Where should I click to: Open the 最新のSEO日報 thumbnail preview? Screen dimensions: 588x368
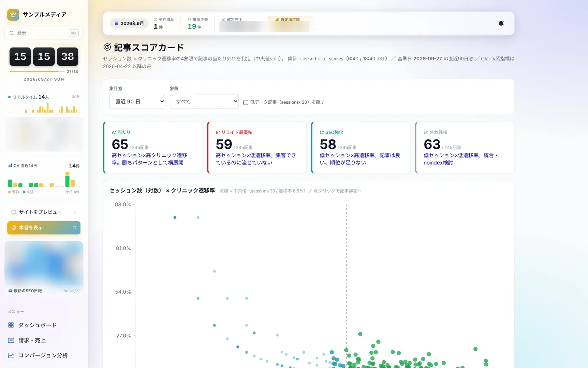(x=44, y=263)
